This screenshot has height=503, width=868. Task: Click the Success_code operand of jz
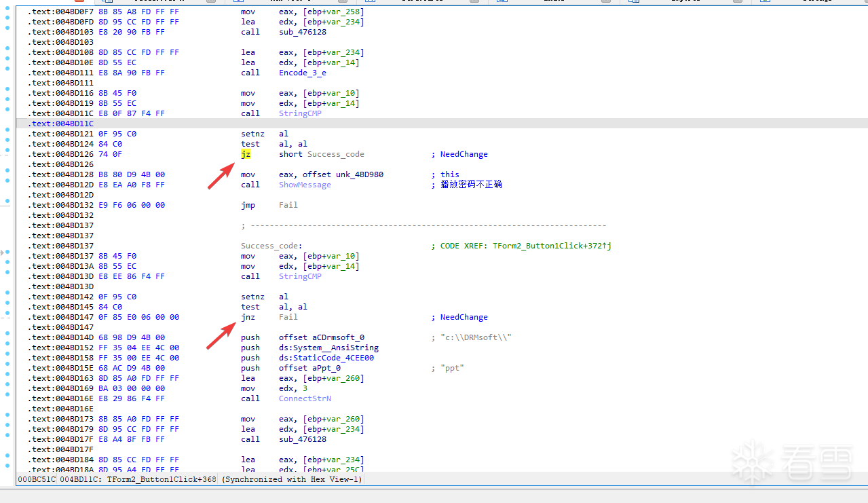tap(335, 154)
